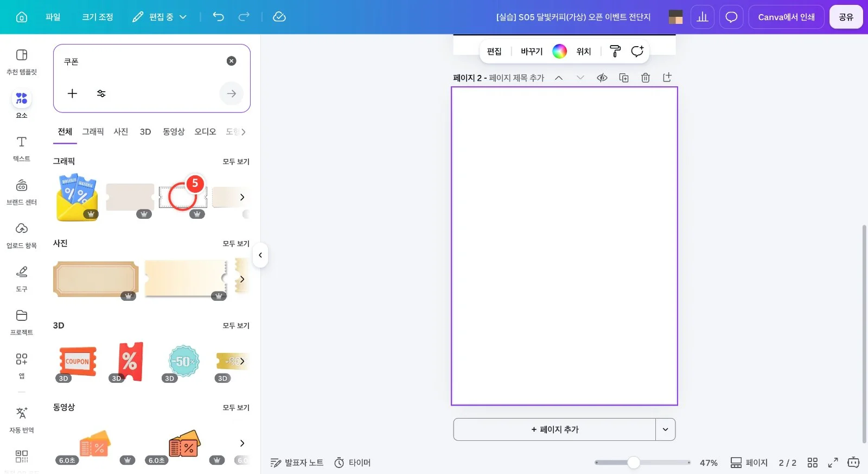The image size is (868, 474).
Task: Open the 업로드 항목 sidebar panel
Action: coord(22,236)
